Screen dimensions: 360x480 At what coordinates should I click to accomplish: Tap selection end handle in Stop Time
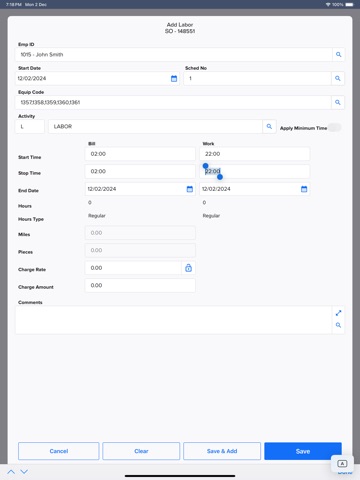coord(220,177)
